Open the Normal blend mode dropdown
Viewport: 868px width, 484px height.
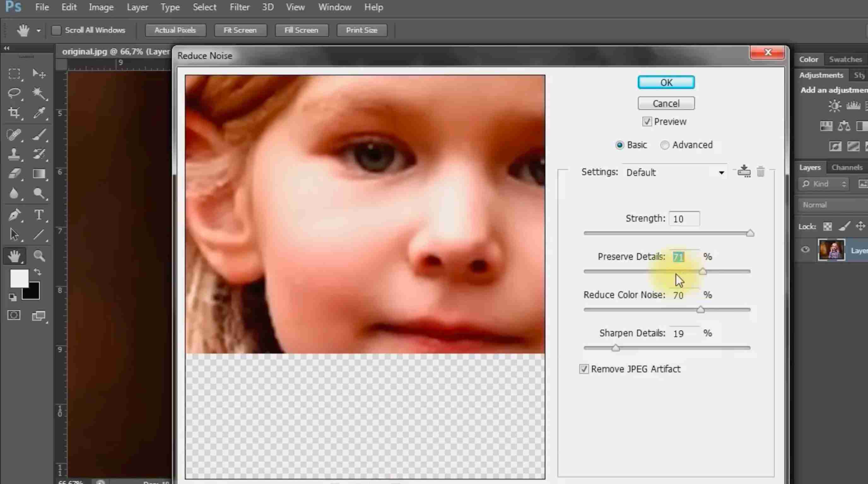click(x=834, y=205)
